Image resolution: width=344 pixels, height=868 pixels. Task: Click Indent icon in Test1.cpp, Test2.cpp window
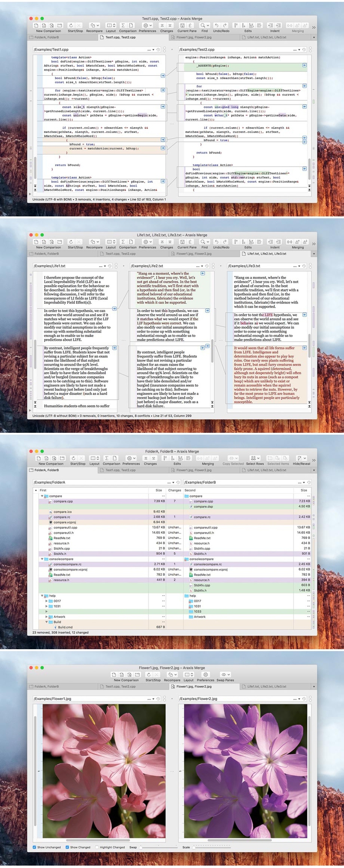(274, 25)
